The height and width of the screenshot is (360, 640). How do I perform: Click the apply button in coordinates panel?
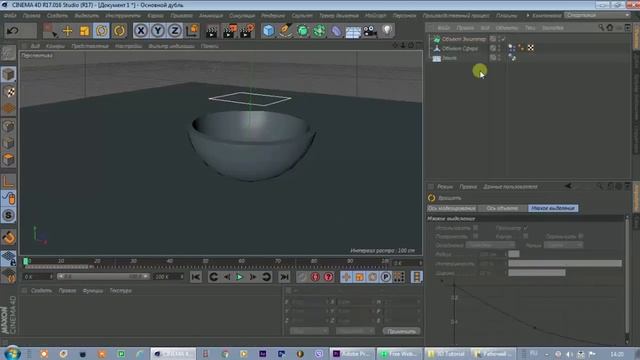402,331
